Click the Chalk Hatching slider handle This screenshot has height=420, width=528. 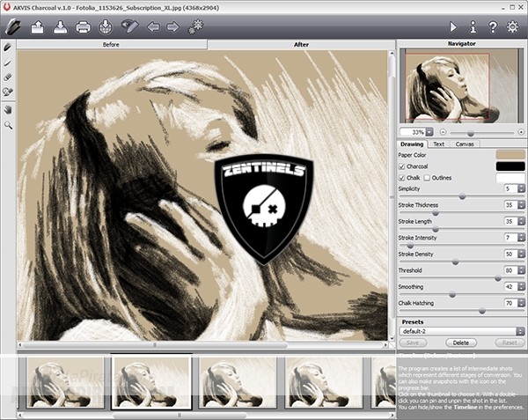482,311
